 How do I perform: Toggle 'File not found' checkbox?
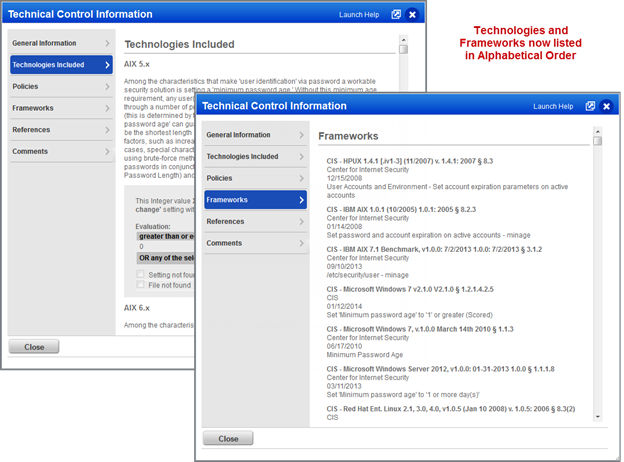(x=140, y=285)
